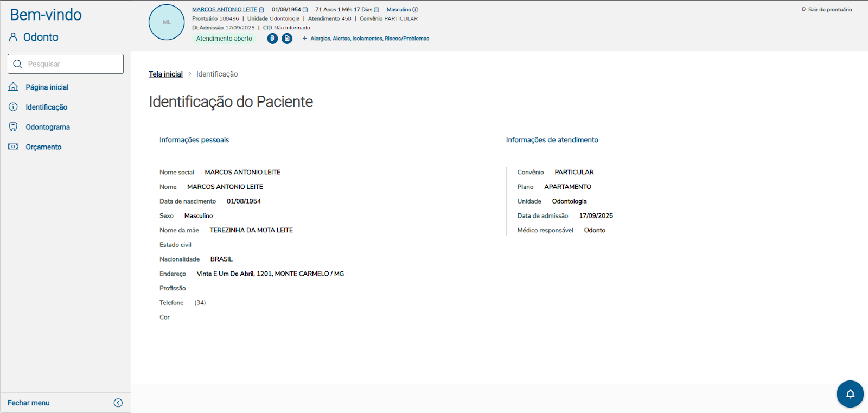Viewport: 868px width, 413px height.
Task: Click the exit icon beside Sair do prontuário
Action: tap(804, 9)
